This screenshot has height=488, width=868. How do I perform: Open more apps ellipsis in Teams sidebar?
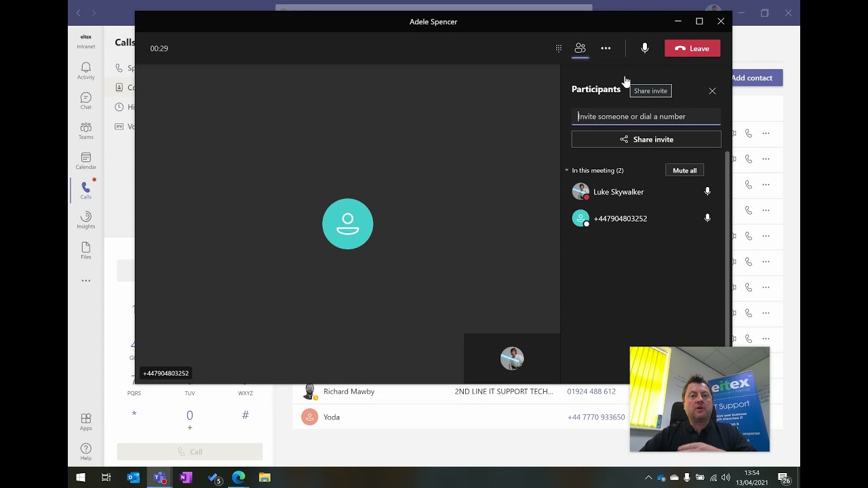85,281
